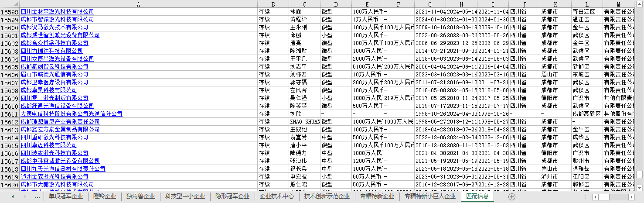The image size is (644, 203).
Task: Open link 成都纤通光通信设备有限公司
Action: point(57,106)
